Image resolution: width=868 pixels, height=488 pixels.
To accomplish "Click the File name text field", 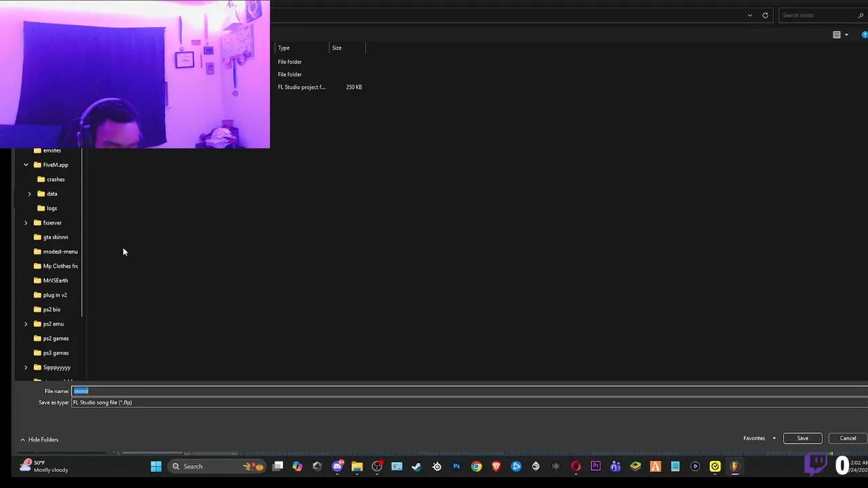I will tap(469, 391).
